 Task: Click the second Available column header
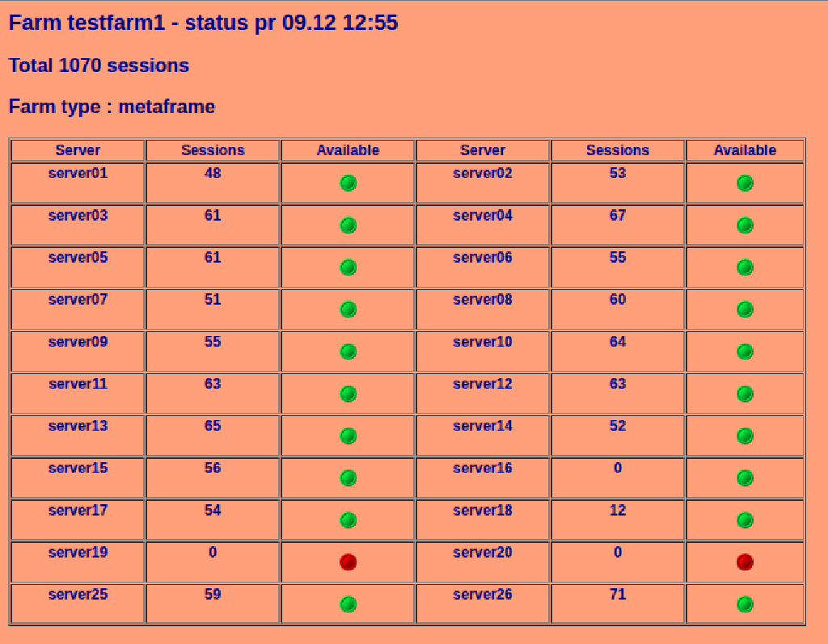pyautogui.click(x=744, y=150)
